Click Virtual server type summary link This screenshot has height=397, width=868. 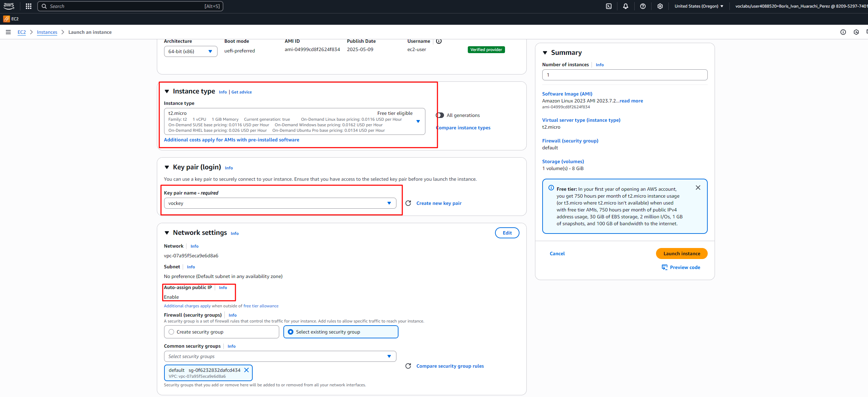[581, 120]
